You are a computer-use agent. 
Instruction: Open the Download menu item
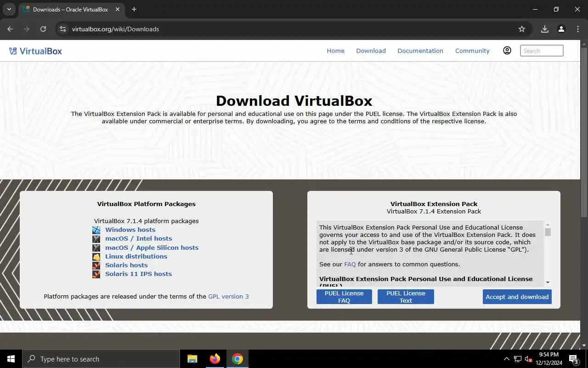(x=371, y=51)
